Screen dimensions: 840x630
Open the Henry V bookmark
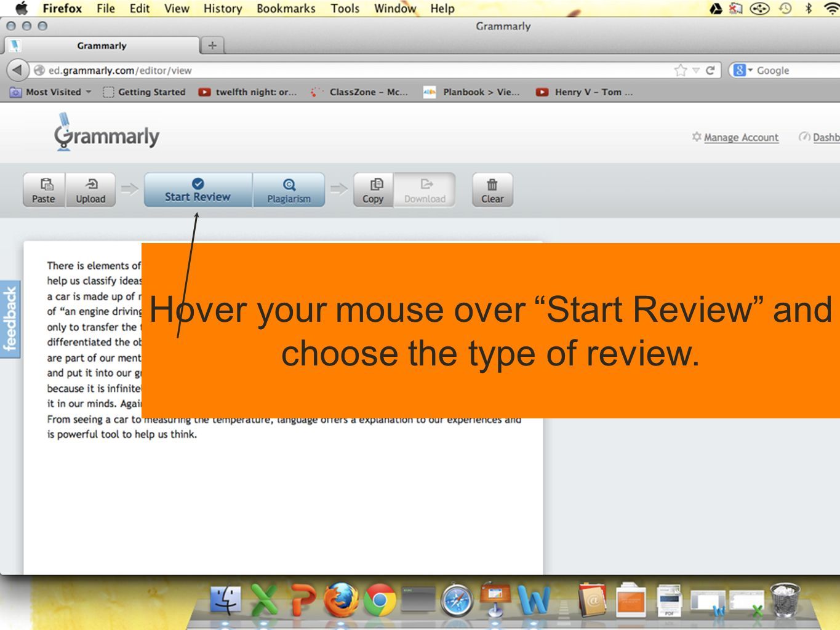coord(585,92)
